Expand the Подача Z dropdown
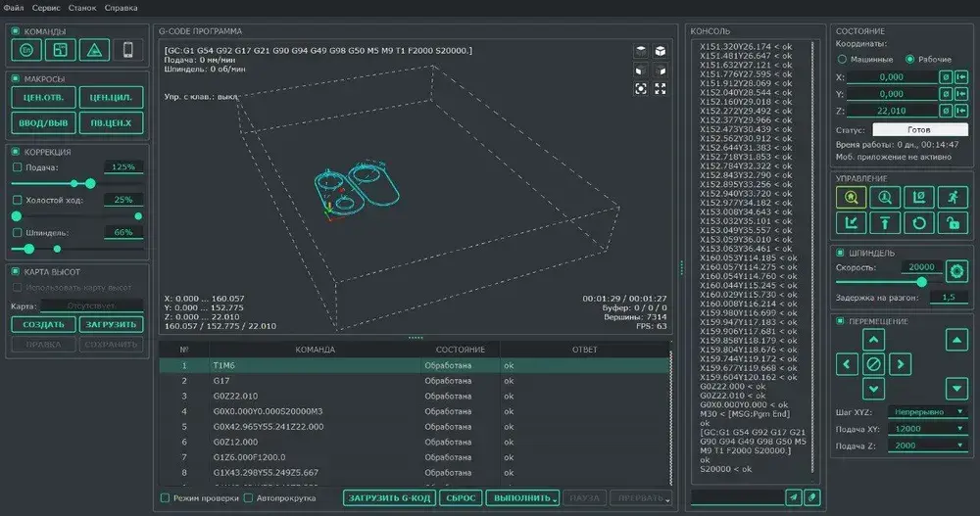The width and height of the screenshot is (980, 516). [x=927, y=446]
